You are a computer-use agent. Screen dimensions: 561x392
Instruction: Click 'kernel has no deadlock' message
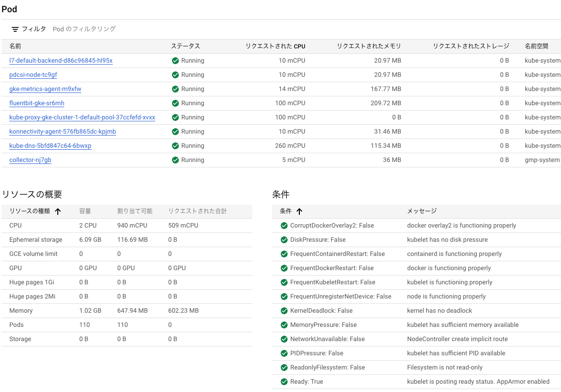439,311
